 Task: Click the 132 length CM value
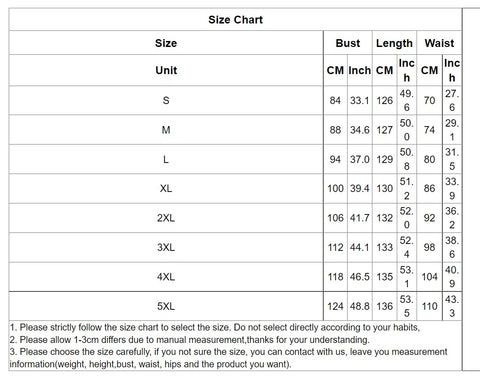click(385, 218)
